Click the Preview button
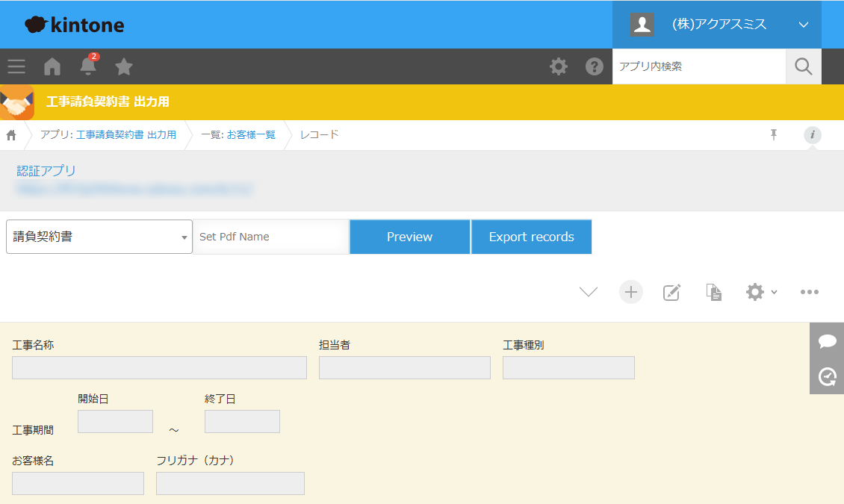Screen dimensions: 844x504 coord(409,237)
